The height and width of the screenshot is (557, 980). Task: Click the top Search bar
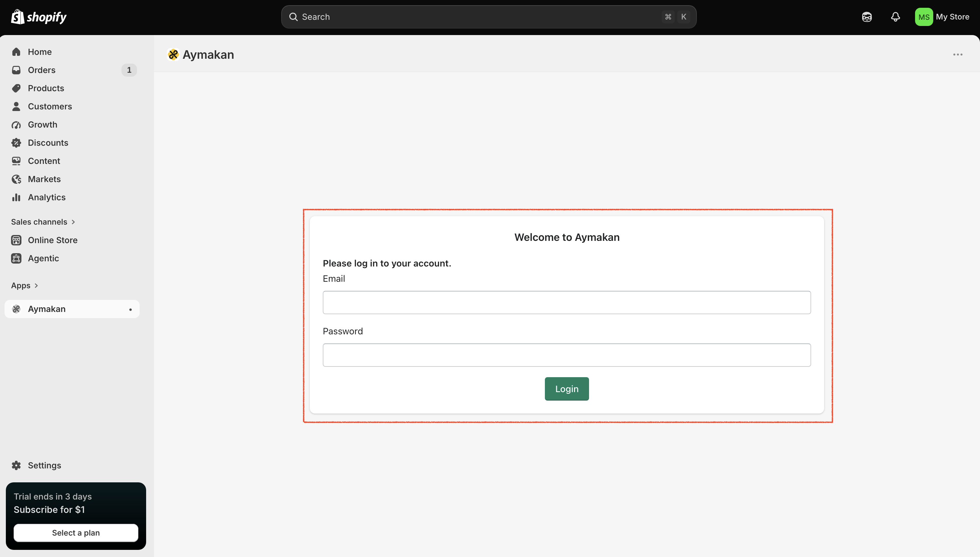(x=489, y=17)
